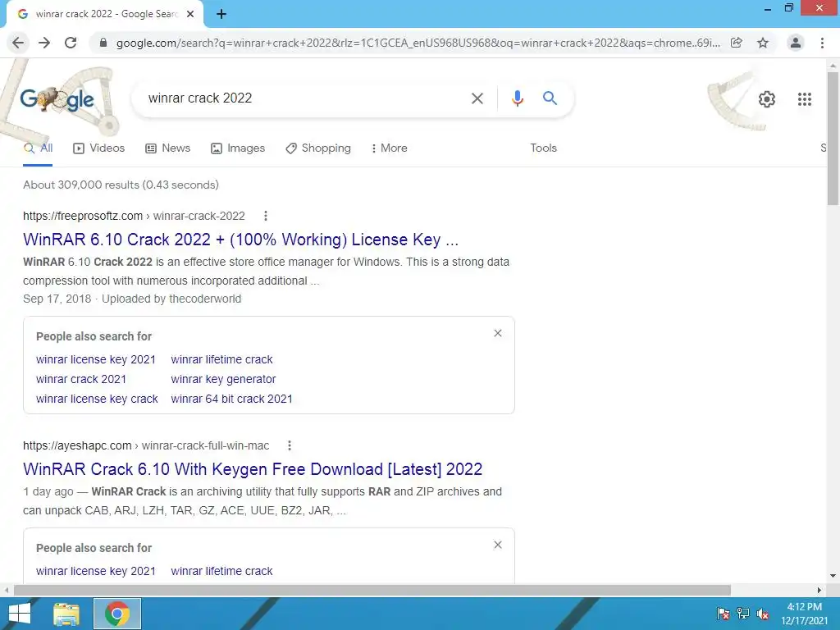Submit search with the magnifier icon

[550, 98]
